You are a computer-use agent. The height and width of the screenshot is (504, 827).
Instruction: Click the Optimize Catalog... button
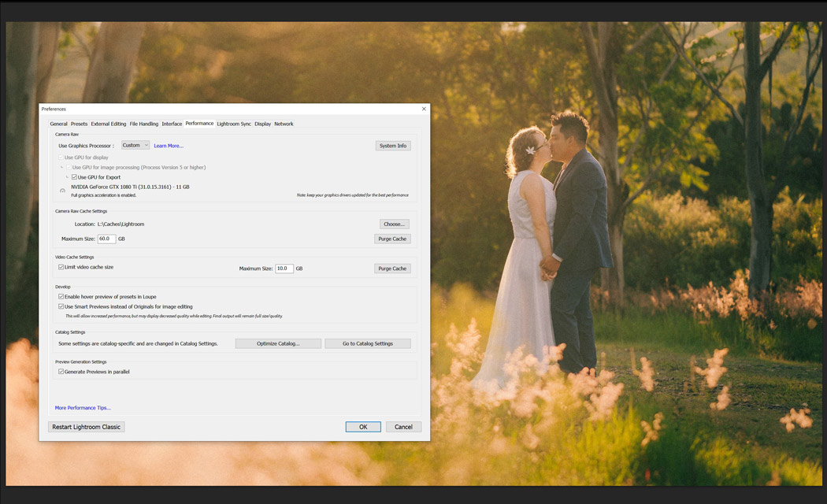click(278, 343)
